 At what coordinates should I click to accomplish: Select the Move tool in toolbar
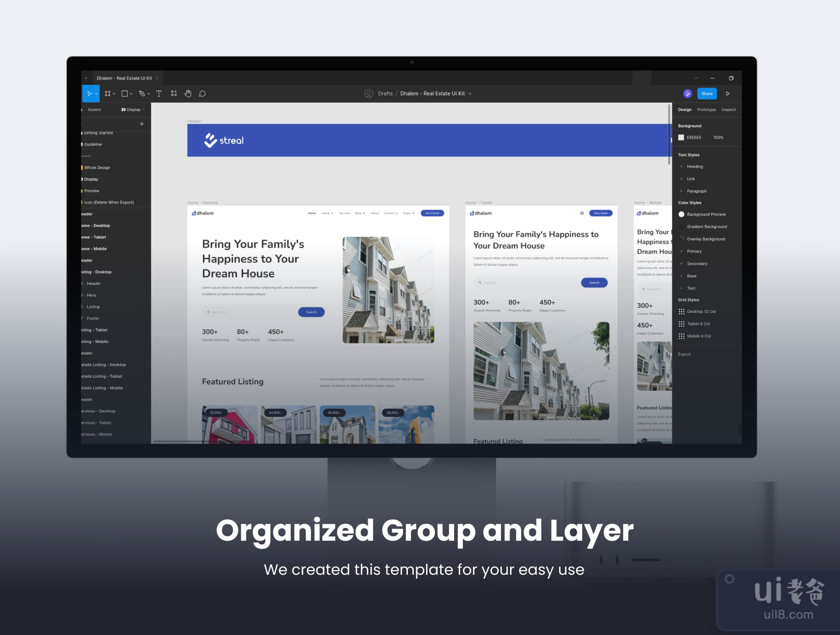click(x=90, y=94)
